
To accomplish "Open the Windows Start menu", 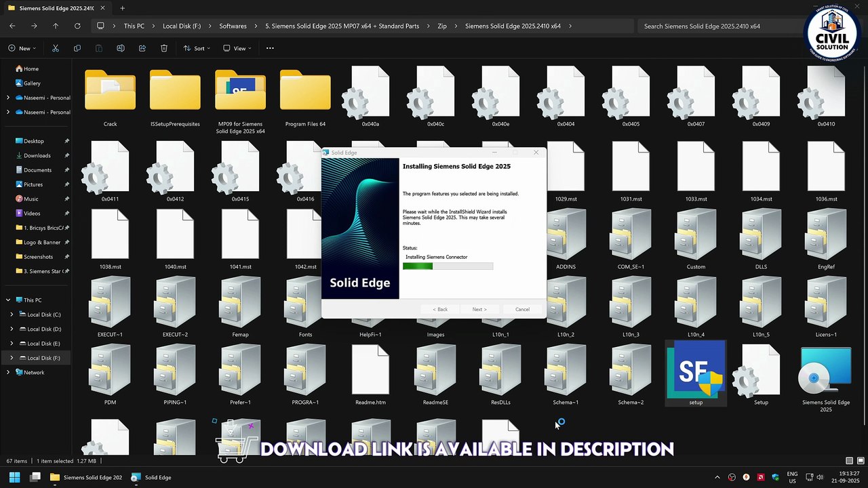I will 14,477.
